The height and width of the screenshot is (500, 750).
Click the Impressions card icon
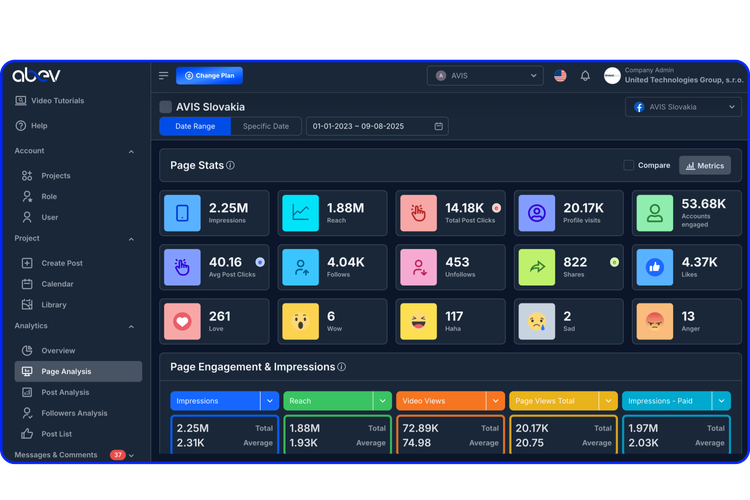pos(182,213)
